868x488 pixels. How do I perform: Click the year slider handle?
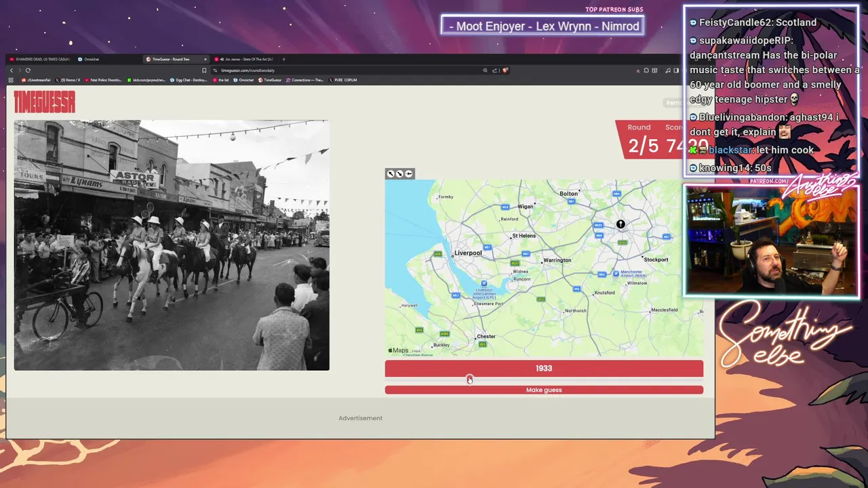point(469,379)
